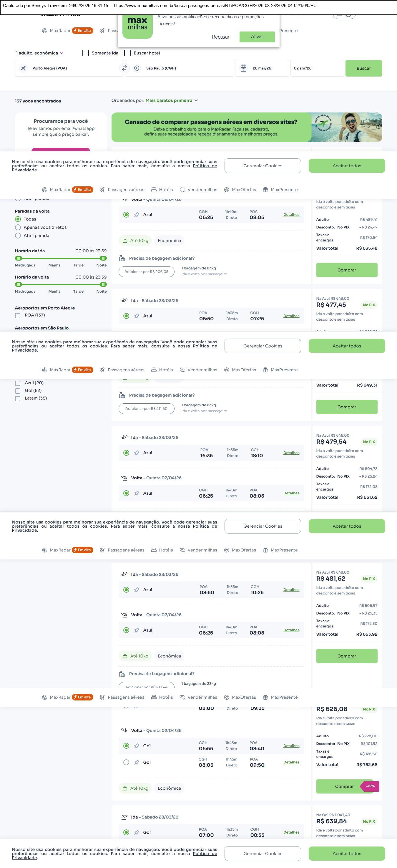Select 'Apenas voos diretos' for return stops
397x868 pixels.
[18, 227]
